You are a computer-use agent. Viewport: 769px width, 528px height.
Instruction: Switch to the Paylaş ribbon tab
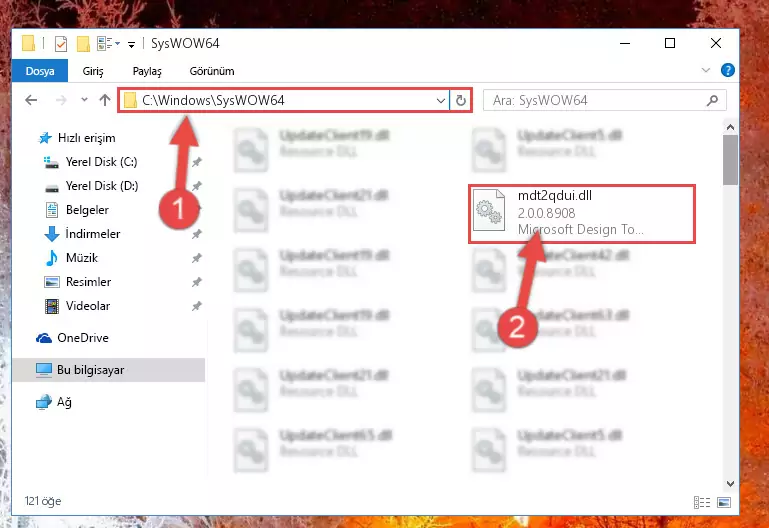click(x=147, y=71)
